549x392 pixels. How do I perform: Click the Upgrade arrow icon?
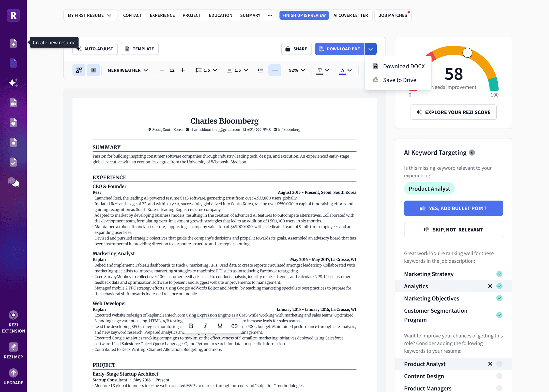tap(13, 373)
